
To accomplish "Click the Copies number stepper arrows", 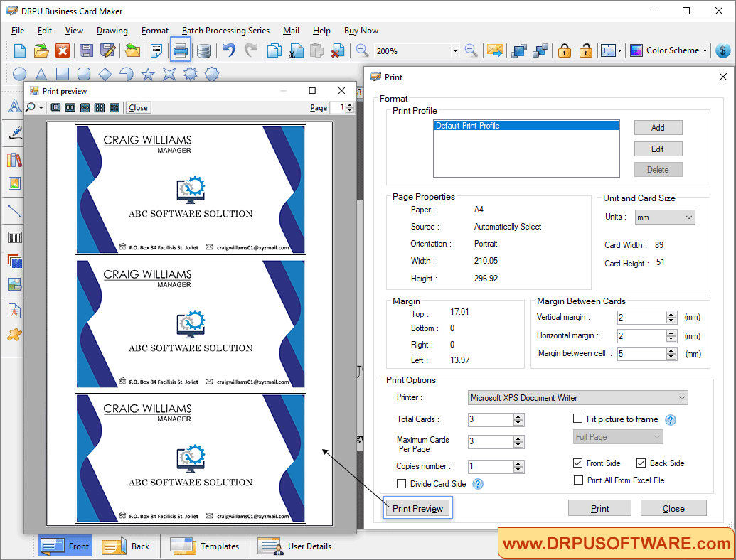I will [518, 466].
